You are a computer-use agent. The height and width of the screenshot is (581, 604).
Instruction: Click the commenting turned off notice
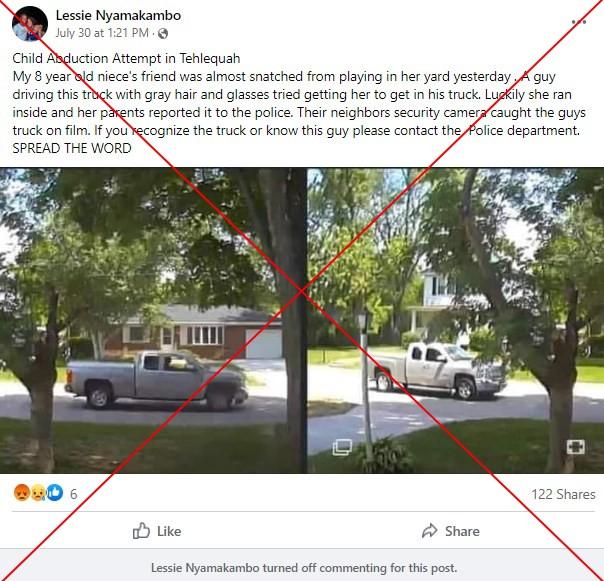(x=304, y=568)
